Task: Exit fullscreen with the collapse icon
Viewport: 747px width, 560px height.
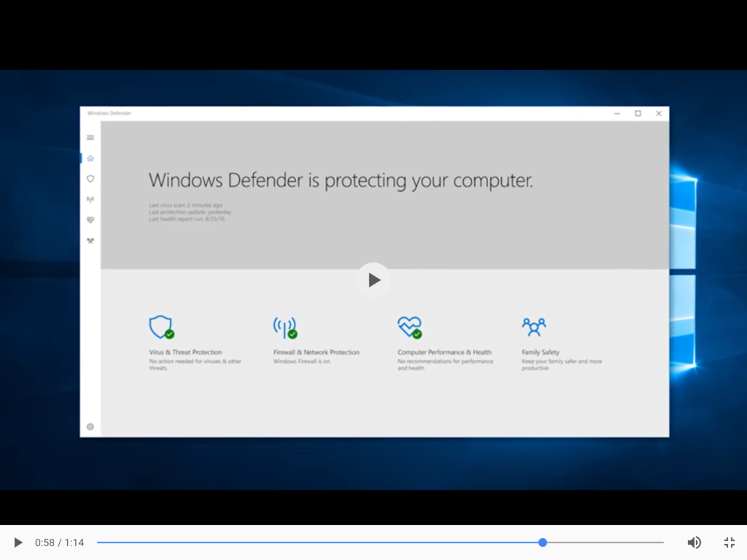Action: tap(729, 542)
